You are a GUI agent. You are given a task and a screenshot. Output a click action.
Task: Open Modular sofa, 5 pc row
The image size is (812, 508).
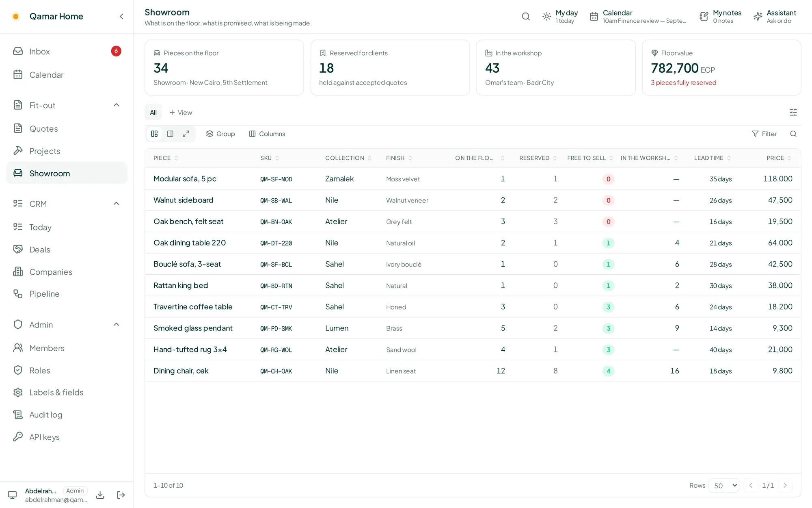point(473,179)
